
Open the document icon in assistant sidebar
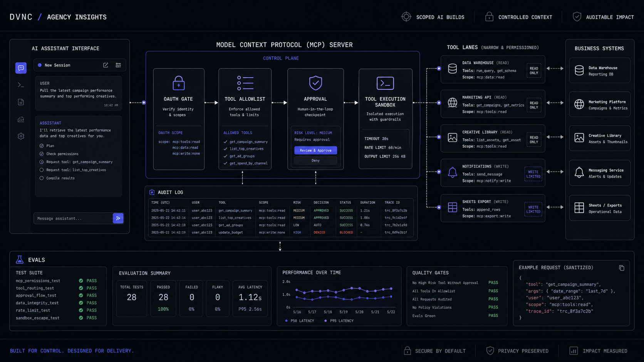click(x=21, y=102)
